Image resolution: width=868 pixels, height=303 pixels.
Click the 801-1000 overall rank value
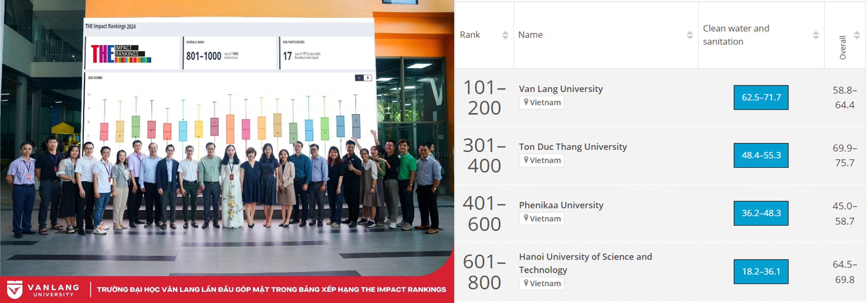[x=203, y=56]
